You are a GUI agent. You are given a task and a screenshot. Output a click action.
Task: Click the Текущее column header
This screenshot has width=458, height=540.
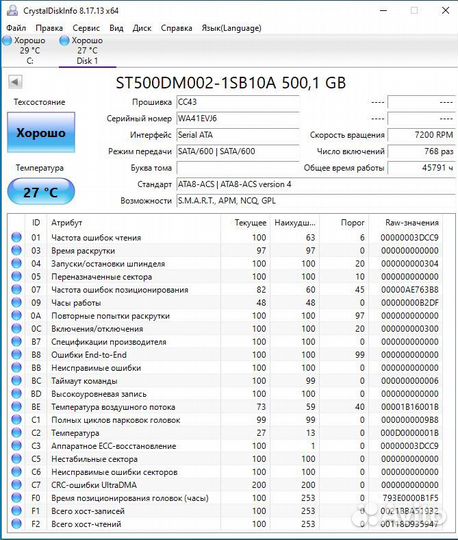point(245,222)
